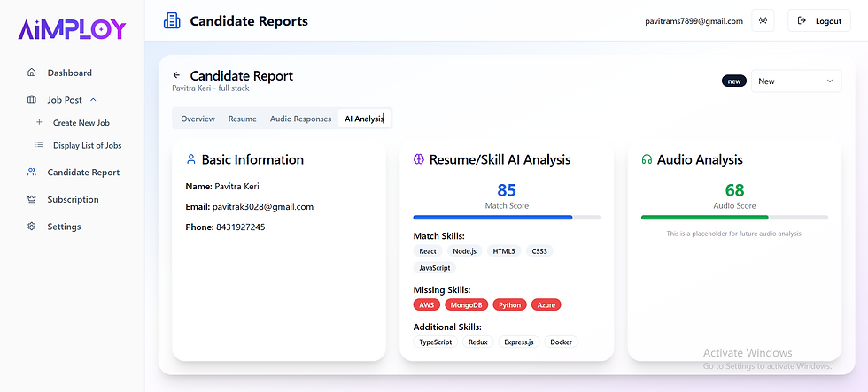Go to Candidate Report in sidebar
This screenshot has height=392, width=868.
coord(83,172)
